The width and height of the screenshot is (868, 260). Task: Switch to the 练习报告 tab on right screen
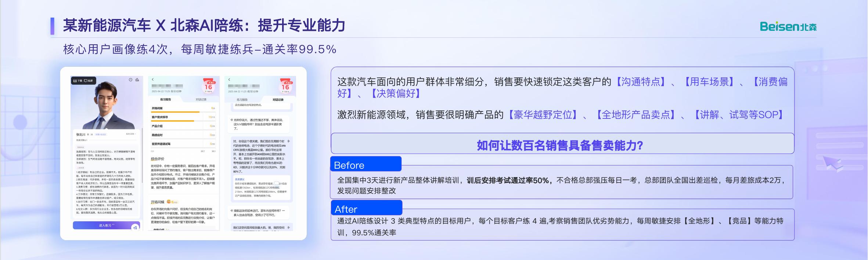tap(242, 99)
